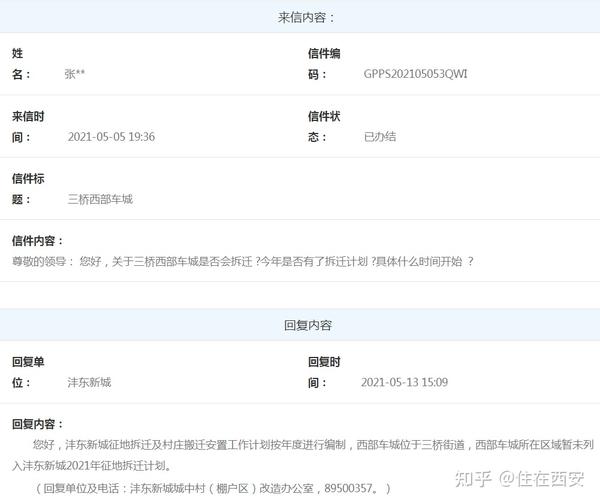Screen dimensions: 600x503
Task: Select the reply line 入沣东新城2021年征地拆迁计划。
Action: 92,466
